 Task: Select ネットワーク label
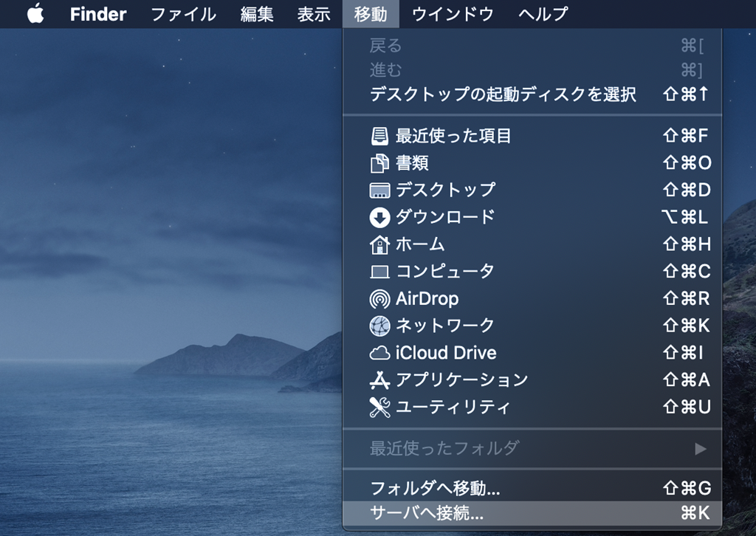445,326
